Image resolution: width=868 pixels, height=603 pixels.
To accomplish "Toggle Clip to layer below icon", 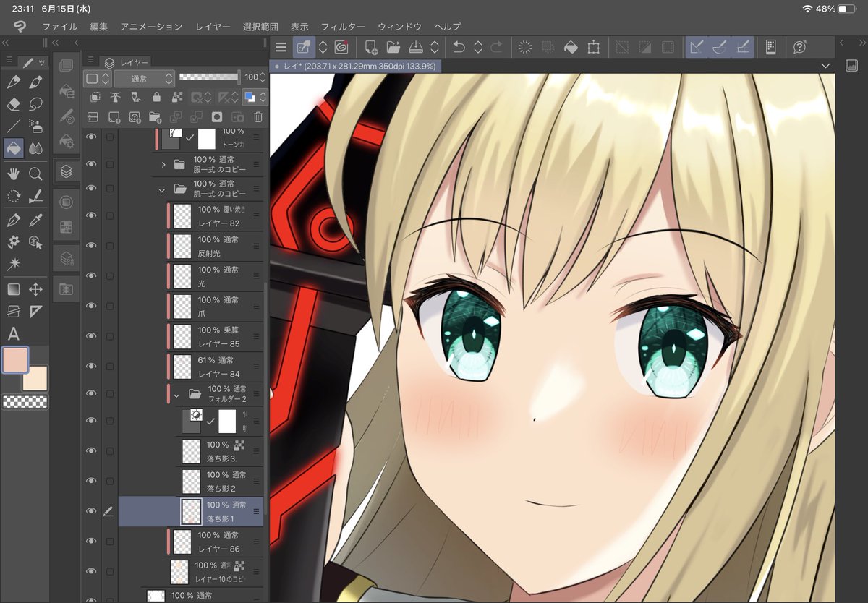I will pos(94,97).
